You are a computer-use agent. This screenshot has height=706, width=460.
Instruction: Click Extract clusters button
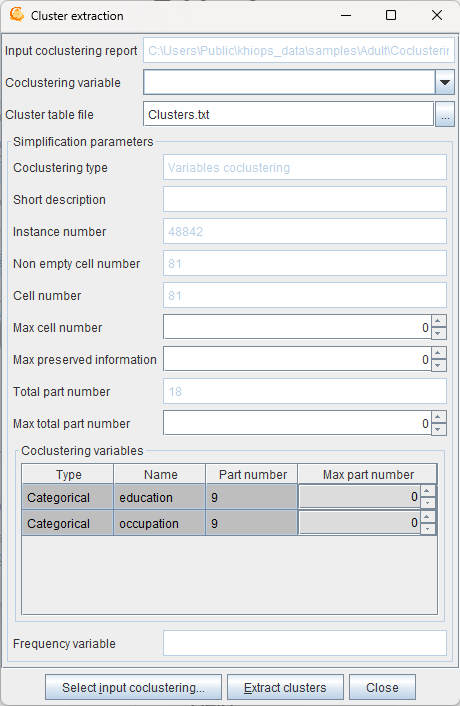click(285, 688)
